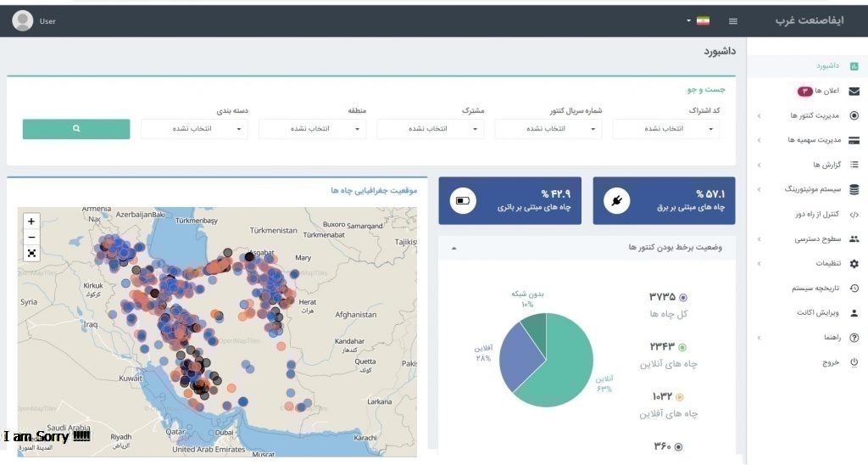Expand the گزارش ها sidebar chevron

coord(759,165)
